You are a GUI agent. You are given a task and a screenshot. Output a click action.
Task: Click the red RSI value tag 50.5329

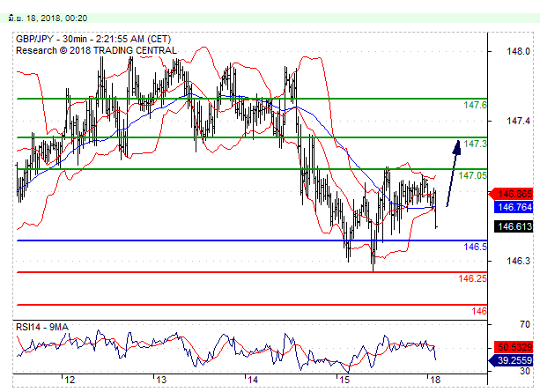coord(514,347)
